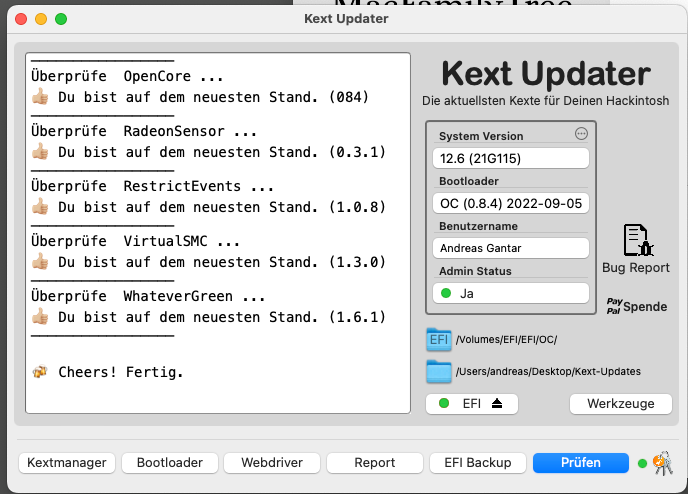Click the Bug Report label

(x=636, y=268)
